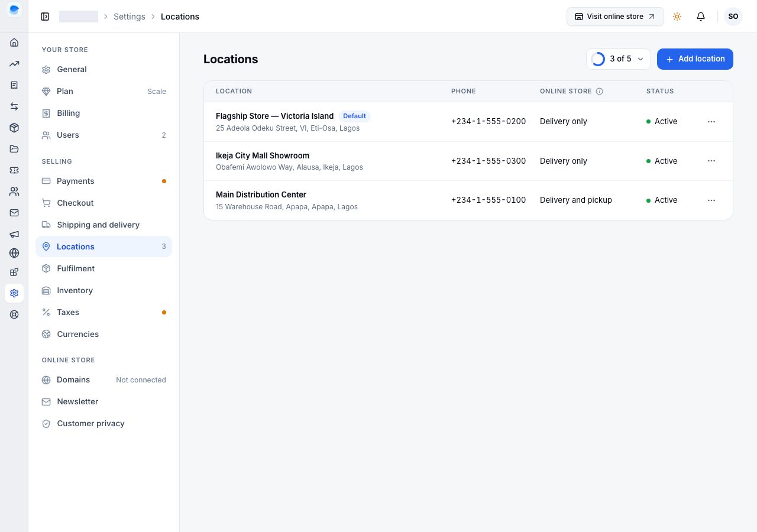The width and height of the screenshot is (757, 532).
Task: Open the Home icon in left rail
Action: (14, 43)
